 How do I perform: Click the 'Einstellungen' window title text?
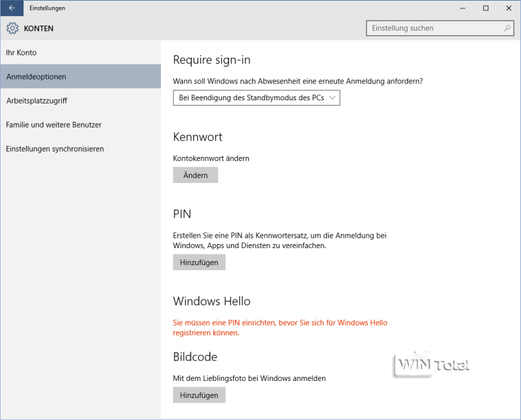(x=48, y=8)
